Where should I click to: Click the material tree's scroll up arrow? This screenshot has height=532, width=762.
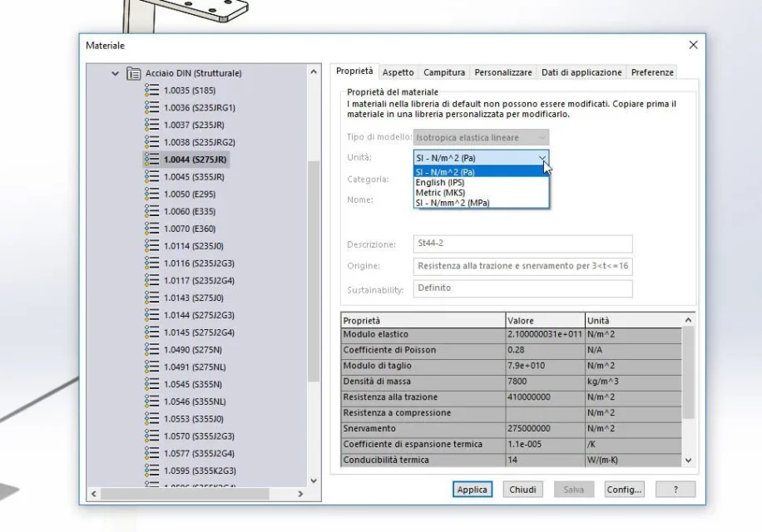[x=314, y=71]
